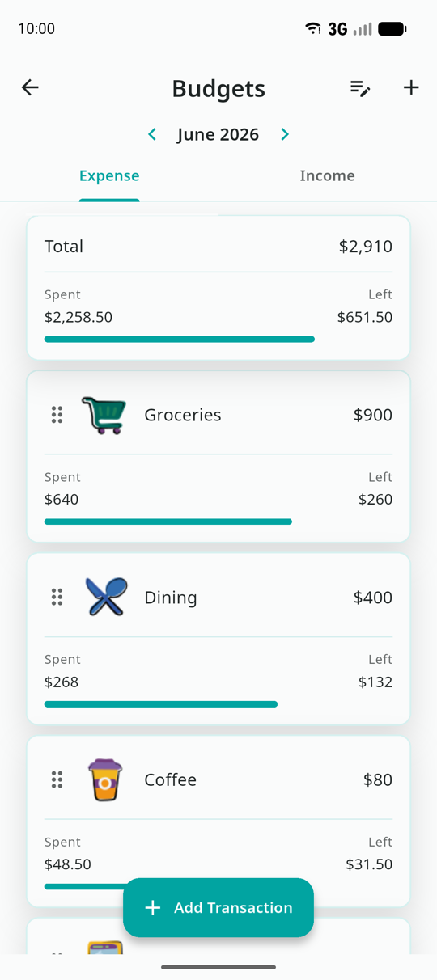This screenshot has width=437, height=980.
Task: Tap the Coffee cup icon
Action: click(x=105, y=779)
